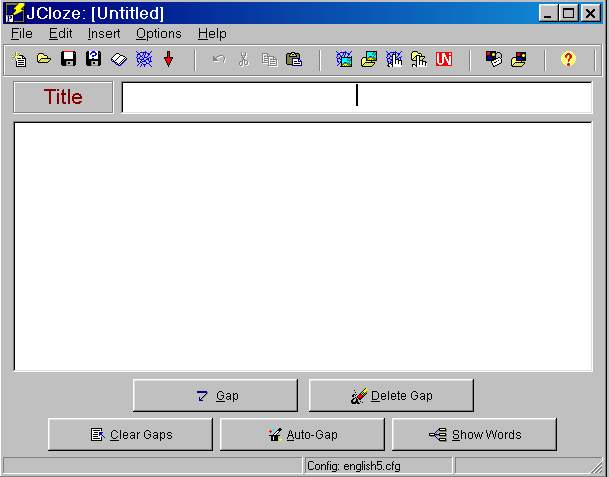Click the Delete Gap button
Viewport: 609px width, 477px height.
click(391, 395)
